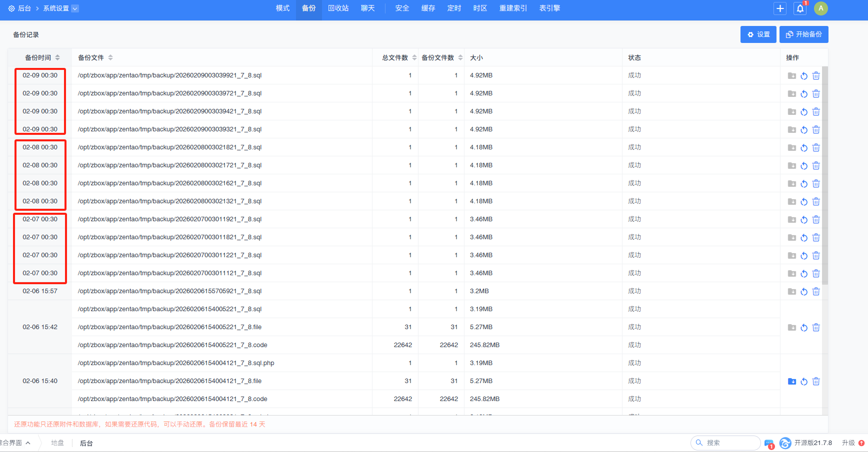The width and height of the screenshot is (868, 452).
Task: Open the notification bell
Action: point(800,8)
